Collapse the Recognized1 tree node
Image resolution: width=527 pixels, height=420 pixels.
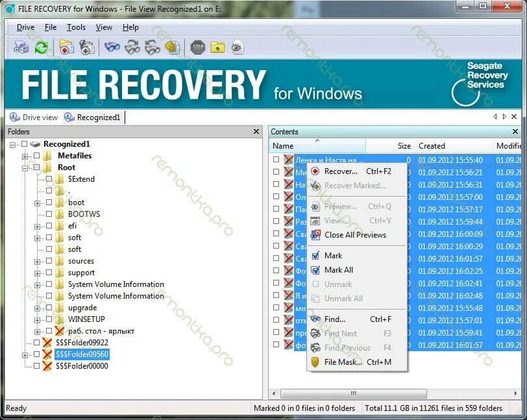click(x=12, y=145)
